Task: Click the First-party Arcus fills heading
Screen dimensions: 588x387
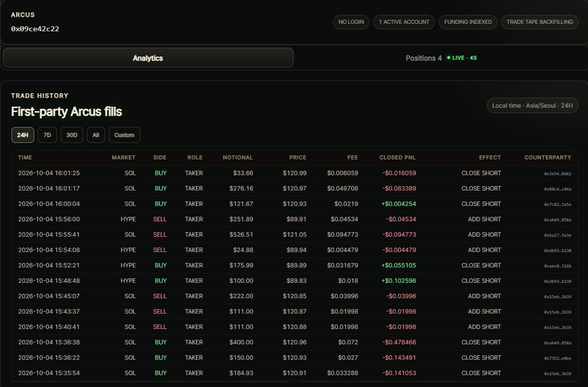Action: pos(66,112)
